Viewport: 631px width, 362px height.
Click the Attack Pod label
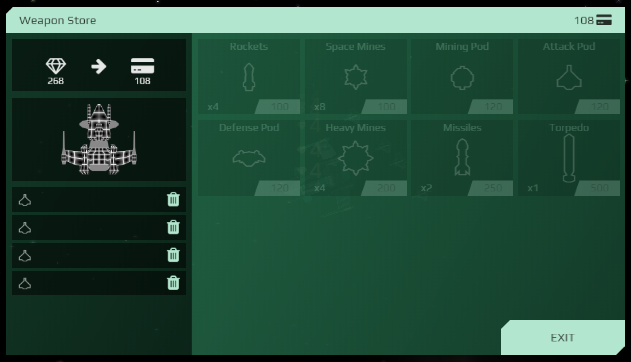(x=569, y=47)
